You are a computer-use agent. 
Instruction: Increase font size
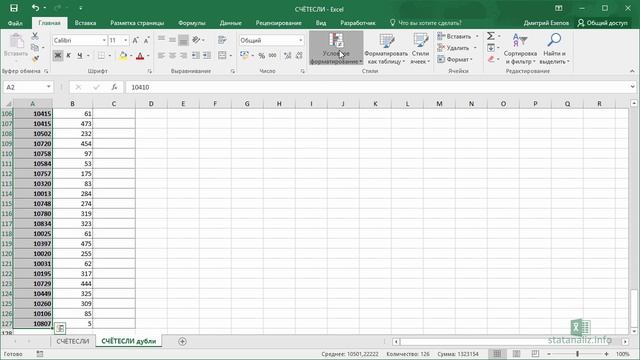[x=136, y=40]
